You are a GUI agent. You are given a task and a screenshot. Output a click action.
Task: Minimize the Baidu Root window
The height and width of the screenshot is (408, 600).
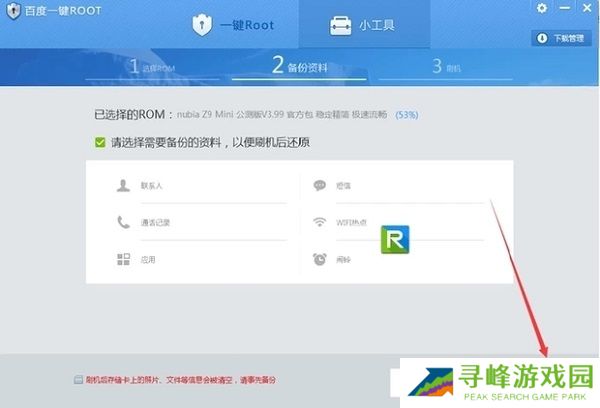(564, 9)
